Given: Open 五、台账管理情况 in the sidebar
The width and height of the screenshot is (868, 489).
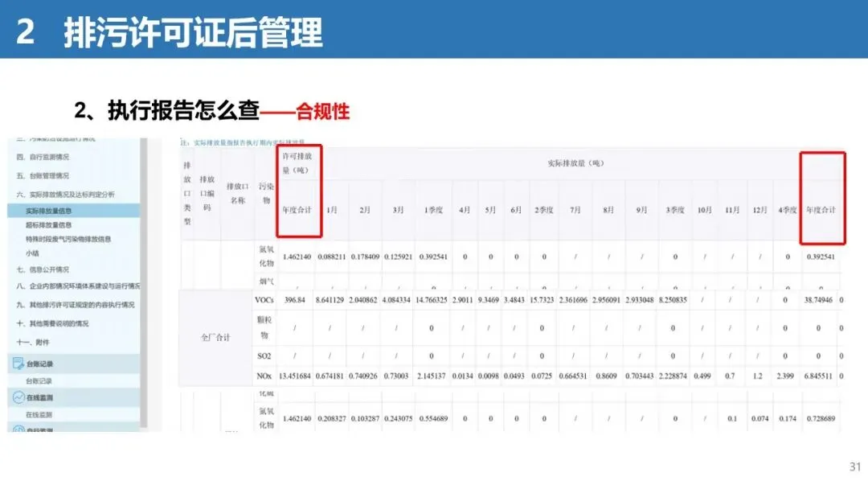Looking at the screenshot, I should [x=43, y=176].
